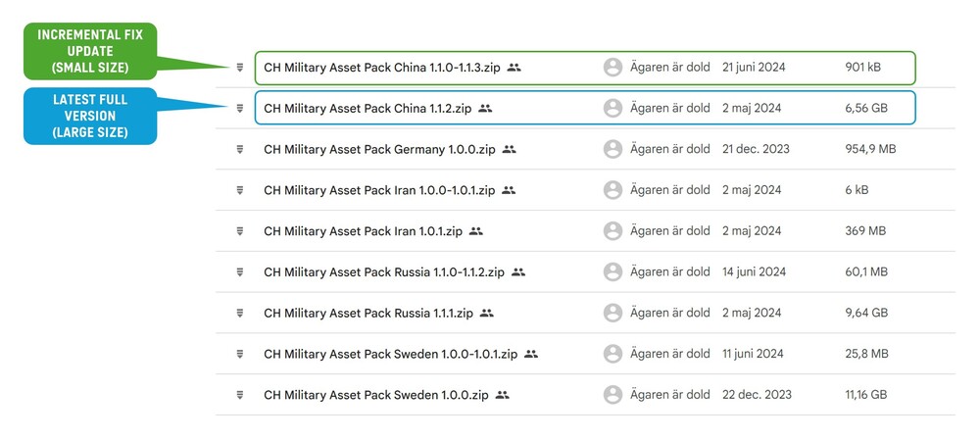
Task: Click zip icon beside Germany 1.0.0 file
Action: 239,149
